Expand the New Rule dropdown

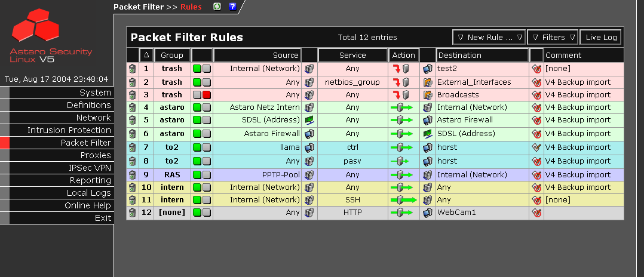489,37
